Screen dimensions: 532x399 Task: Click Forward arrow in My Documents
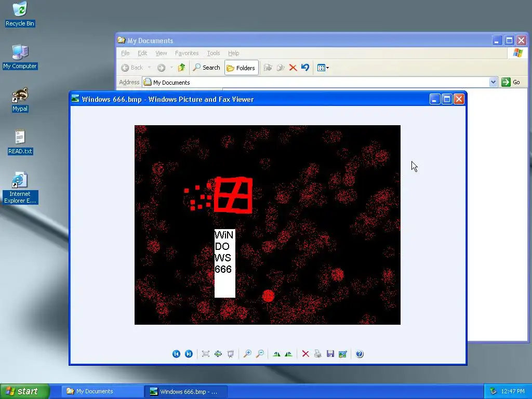161,68
